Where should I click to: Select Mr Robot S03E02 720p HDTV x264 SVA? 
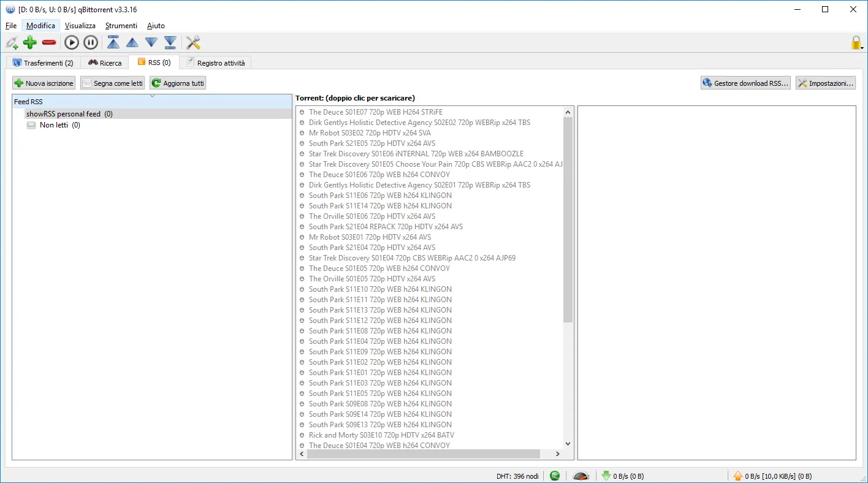[x=370, y=133]
